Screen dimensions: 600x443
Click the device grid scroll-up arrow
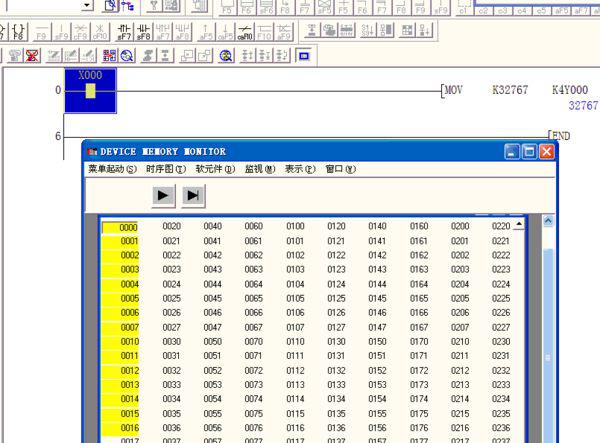pyautogui.click(x=519, y=224)
